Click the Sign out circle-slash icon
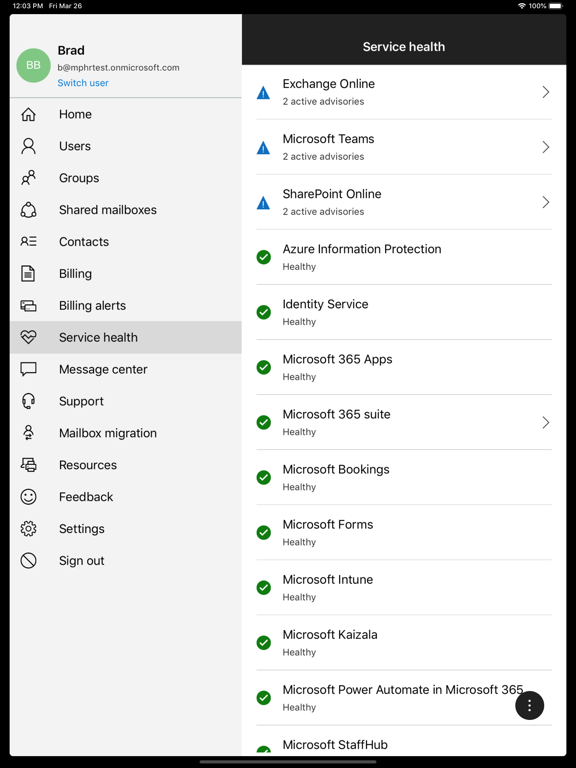576x768 pixels. click(28, 560)
